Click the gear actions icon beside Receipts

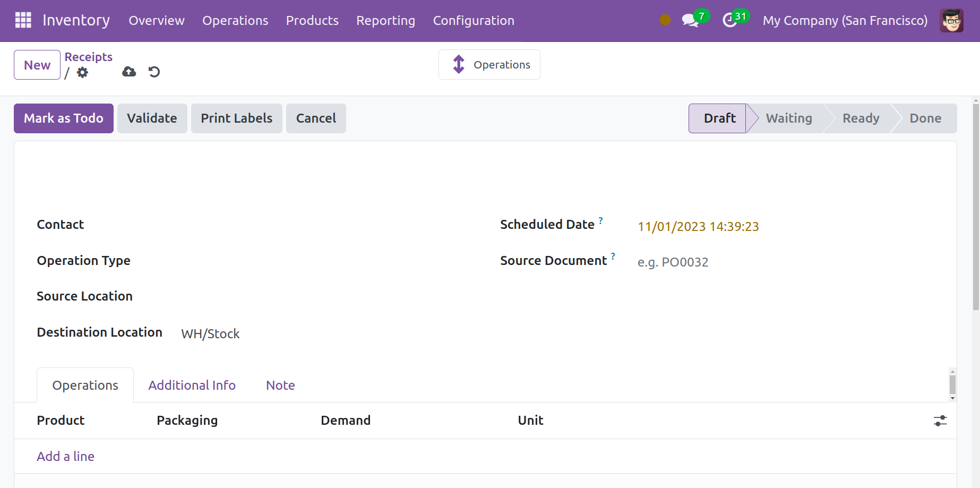pyautogui.click(x=82, y=73)
